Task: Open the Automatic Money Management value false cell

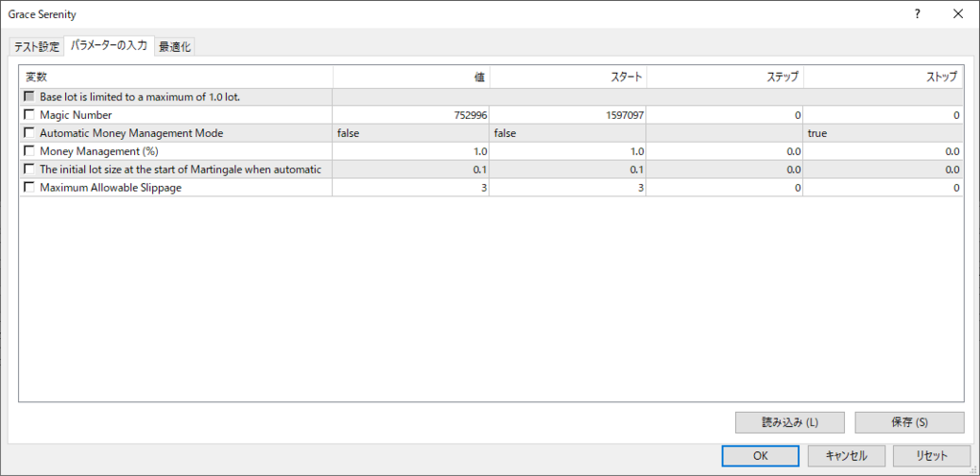Action: [x=411, y=133]
